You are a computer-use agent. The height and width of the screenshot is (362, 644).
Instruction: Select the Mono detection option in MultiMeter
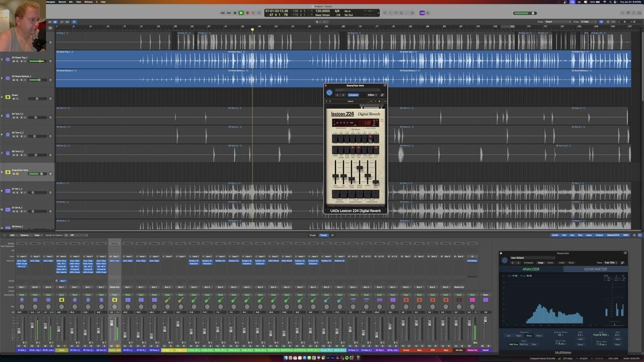tap(539, 335)
